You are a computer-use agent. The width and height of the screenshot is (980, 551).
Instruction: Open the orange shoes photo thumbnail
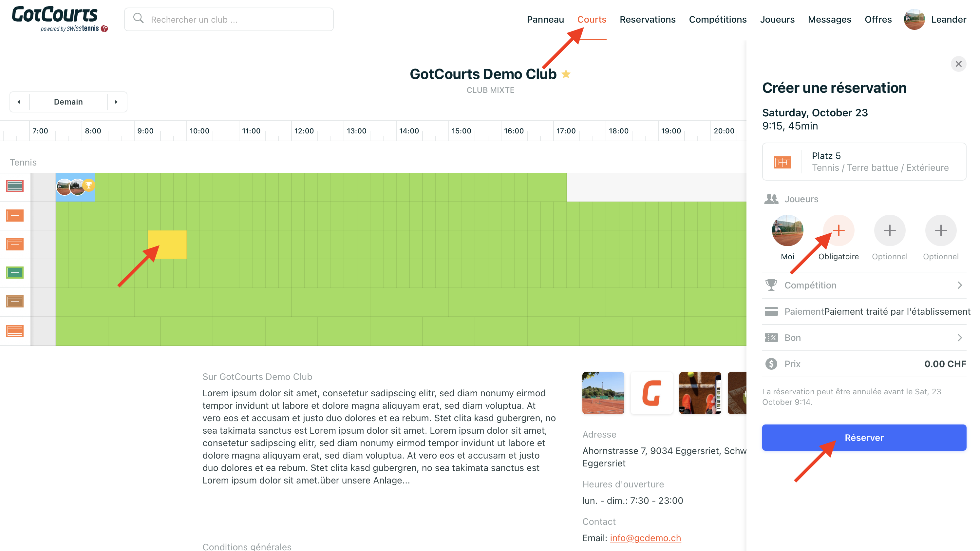(x=700, y=393)
